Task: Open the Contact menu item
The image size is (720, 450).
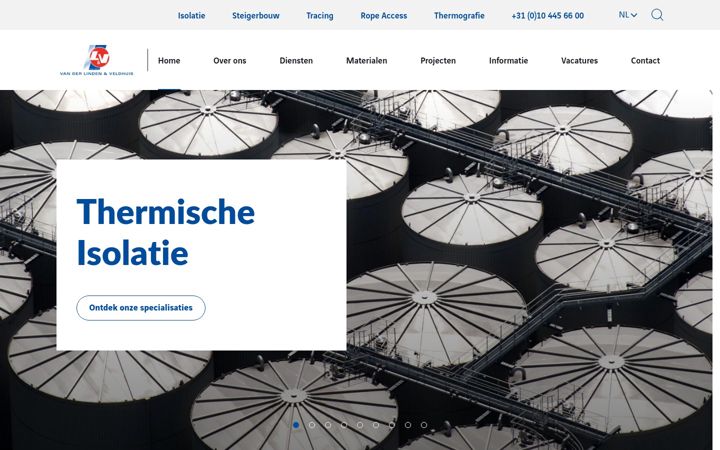Action: 645,61
